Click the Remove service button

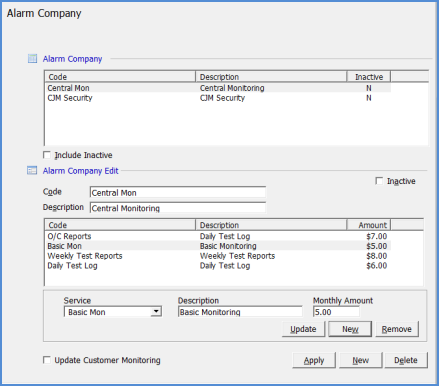[x=397, y=329]
